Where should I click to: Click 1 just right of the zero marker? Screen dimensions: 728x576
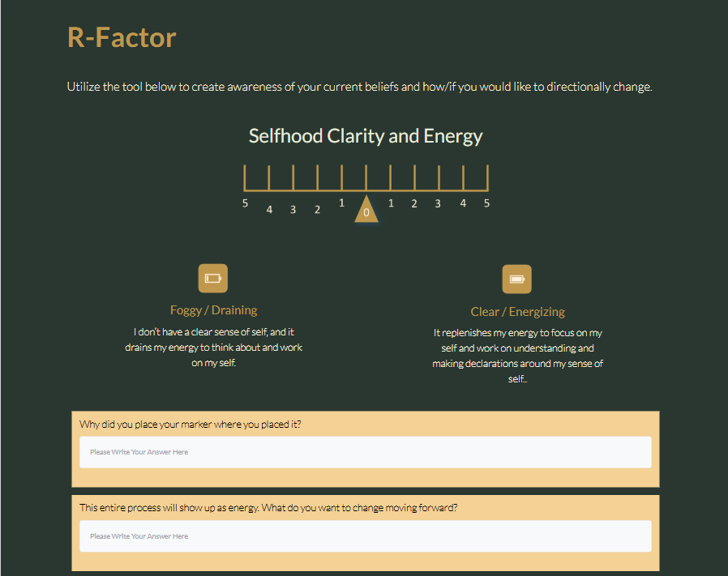pyautogui.click(x=391, y=203)
